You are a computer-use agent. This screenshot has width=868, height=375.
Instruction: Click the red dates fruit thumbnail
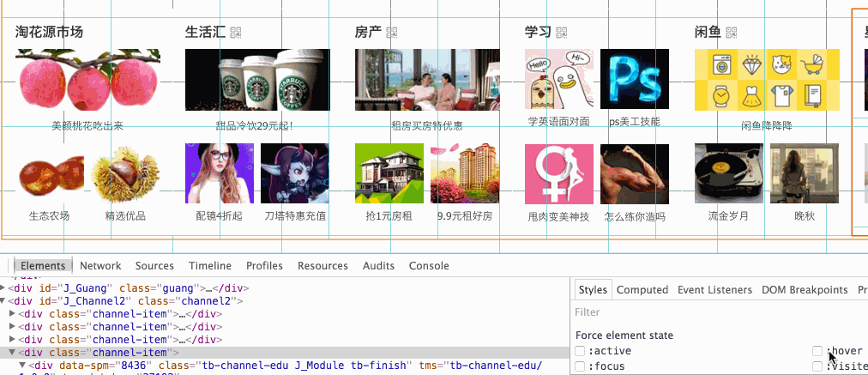[50, 174]
